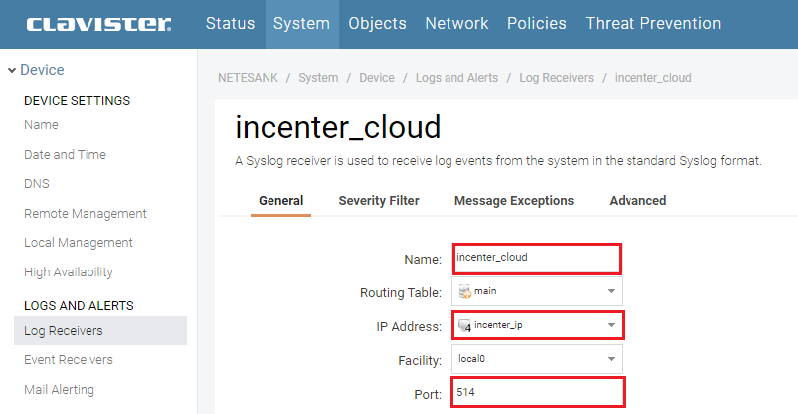
Task: Select Event Receivers in sidebar
Action: coord(68,360)
